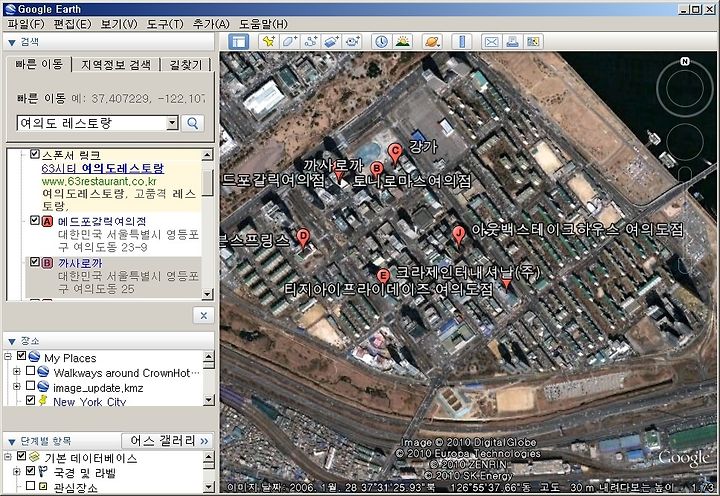
Task: View in Google Maps icon
Action: coord(533,42)
